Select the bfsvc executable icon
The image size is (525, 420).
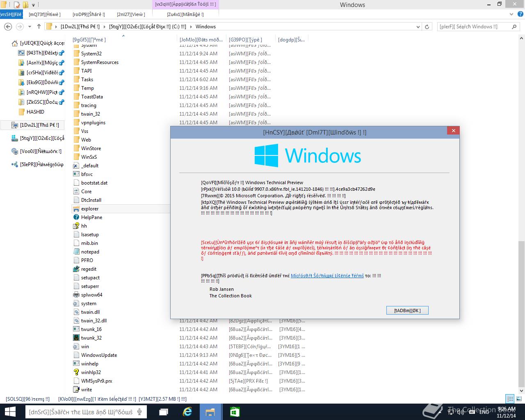click(76, 174)
